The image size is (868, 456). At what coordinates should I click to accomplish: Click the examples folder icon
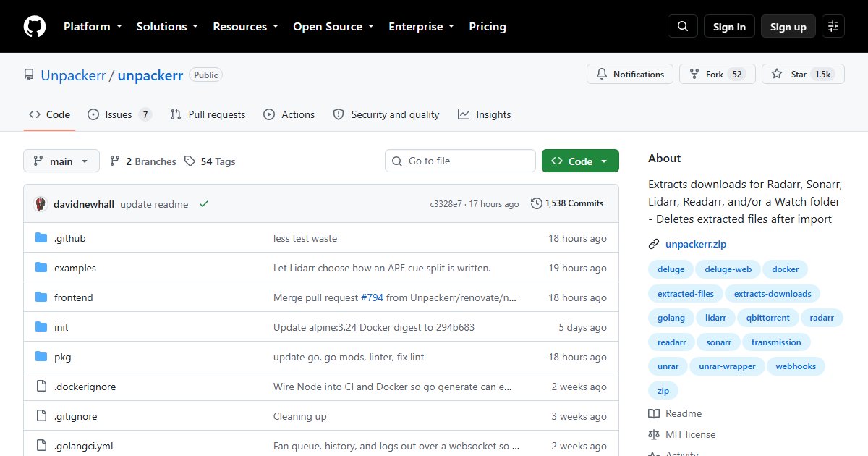pos(41,268)
